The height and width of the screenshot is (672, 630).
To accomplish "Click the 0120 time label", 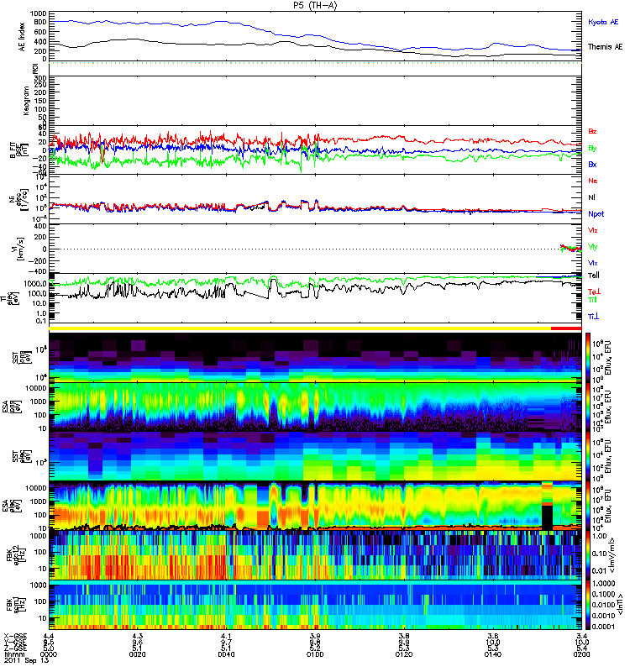I will (x=404, y=654).
